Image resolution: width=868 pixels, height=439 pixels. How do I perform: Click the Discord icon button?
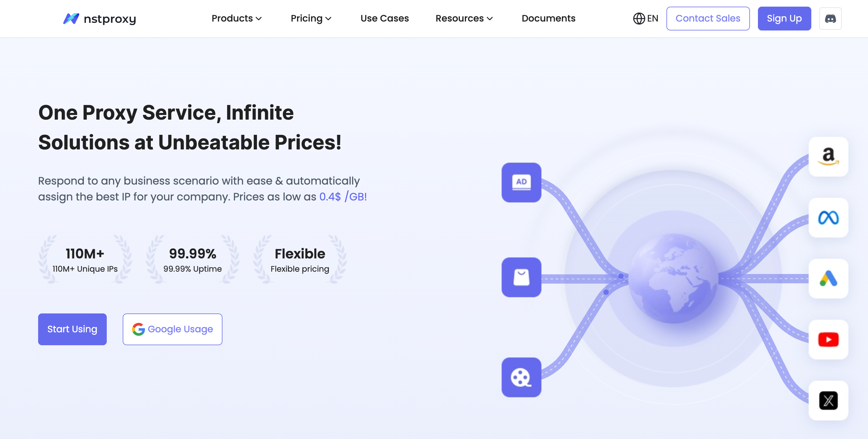pos(830,19)
